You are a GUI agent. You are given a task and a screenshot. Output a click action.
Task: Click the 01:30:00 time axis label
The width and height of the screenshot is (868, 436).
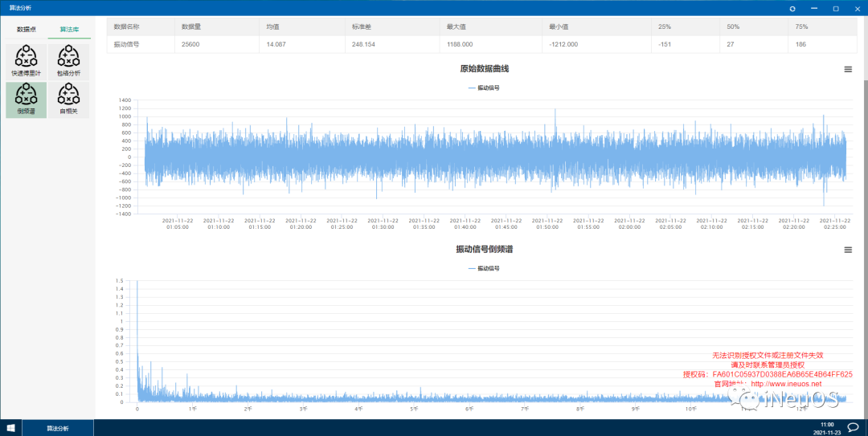click(x=383, y=223)
